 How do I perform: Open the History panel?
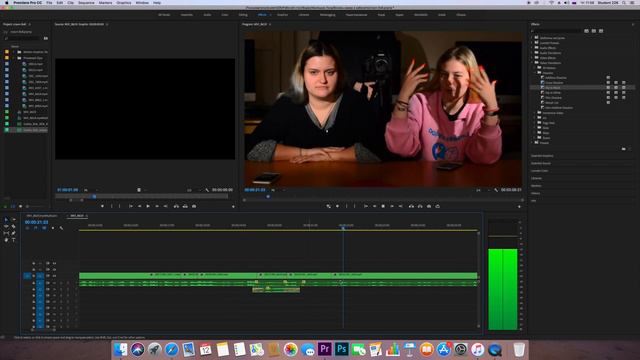point(536,193)
